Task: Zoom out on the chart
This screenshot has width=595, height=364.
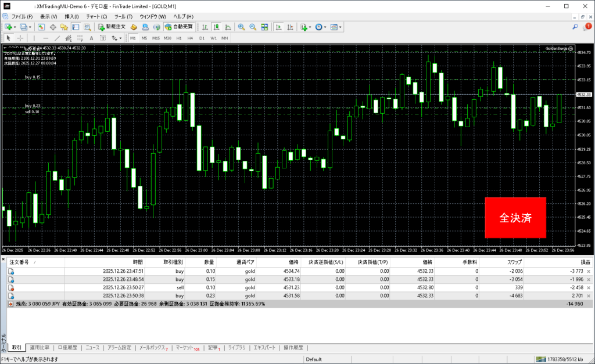Action: 253,27
